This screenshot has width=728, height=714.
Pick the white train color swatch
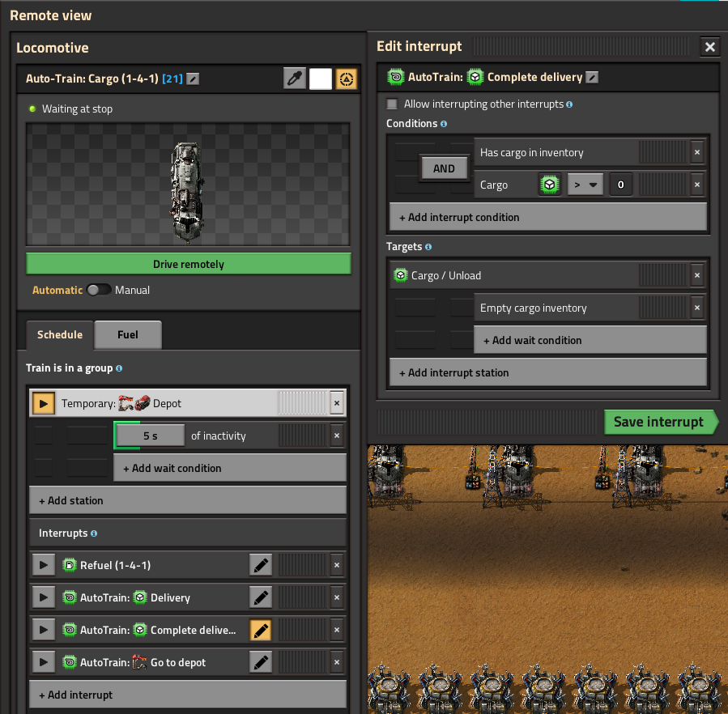click(x=321, y=79)
